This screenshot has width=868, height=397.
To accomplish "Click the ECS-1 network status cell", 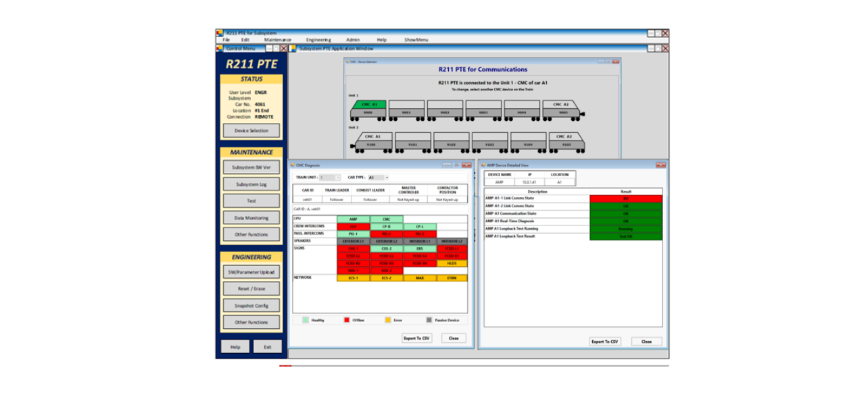I will tap(353, 277).
